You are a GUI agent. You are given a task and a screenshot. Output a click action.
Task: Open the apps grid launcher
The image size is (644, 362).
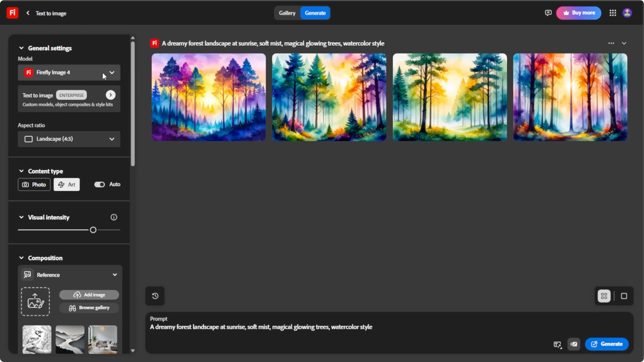click(x=613, y=13)
